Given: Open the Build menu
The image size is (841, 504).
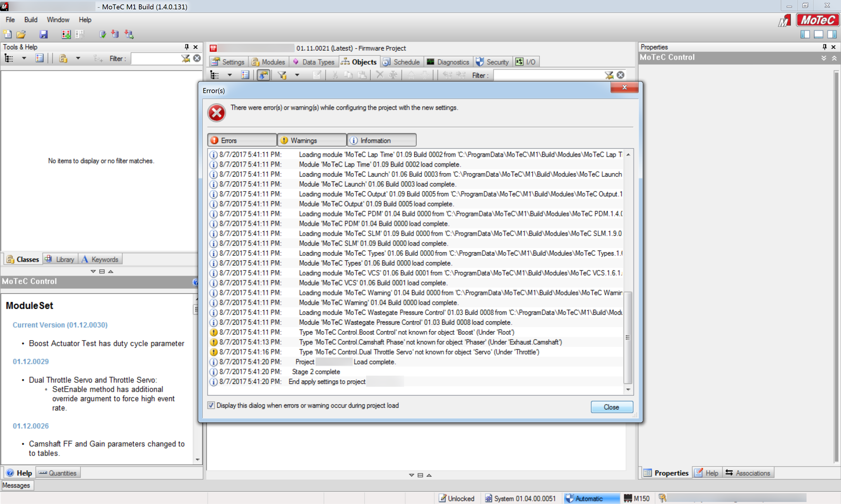Looking at the screenshot, I should (x=31, y=20).
